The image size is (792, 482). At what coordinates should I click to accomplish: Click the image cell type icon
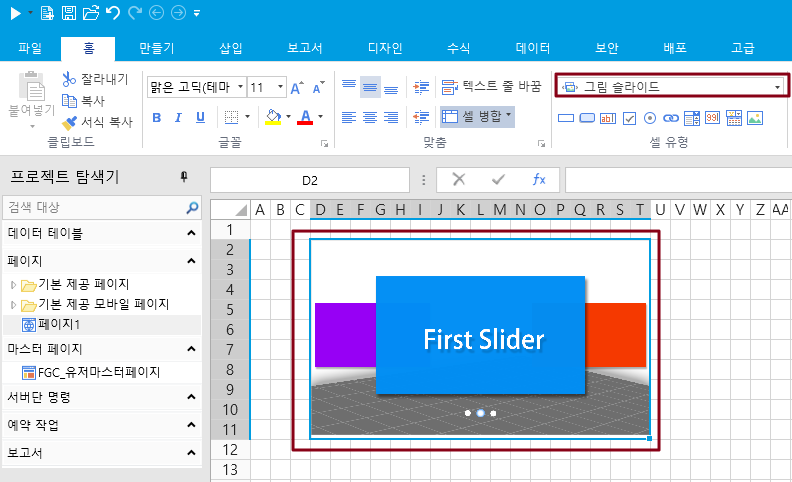pos(755,118)
